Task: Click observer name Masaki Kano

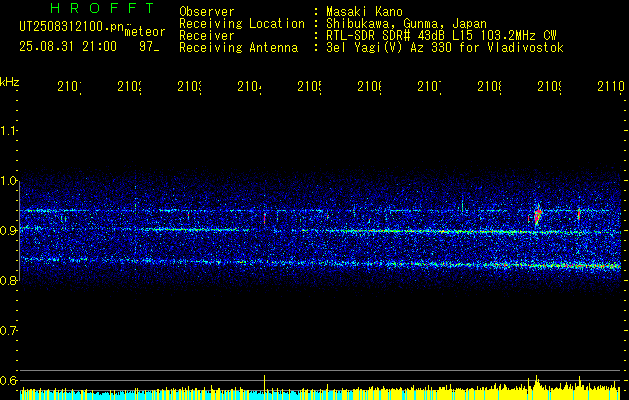Action: [x=364, y=12]
